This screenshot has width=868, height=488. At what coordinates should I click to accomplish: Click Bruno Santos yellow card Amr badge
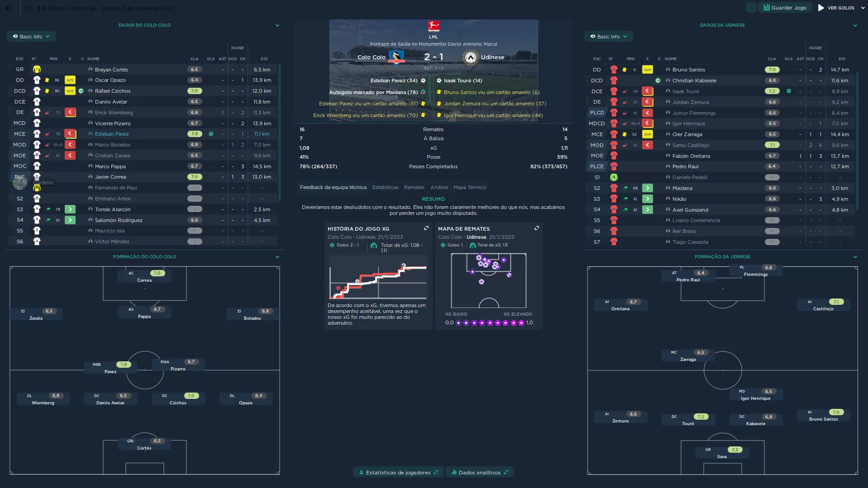click(x=648, y=70)
